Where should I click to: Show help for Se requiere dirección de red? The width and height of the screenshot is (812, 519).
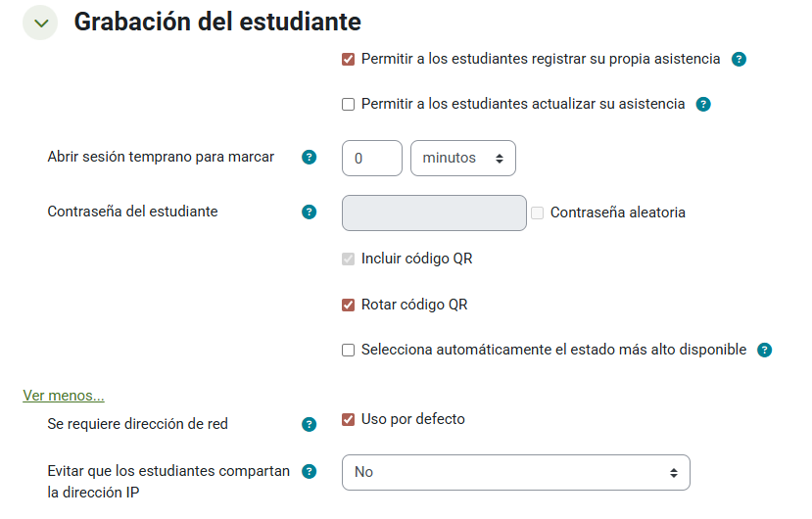click(310, 425)
